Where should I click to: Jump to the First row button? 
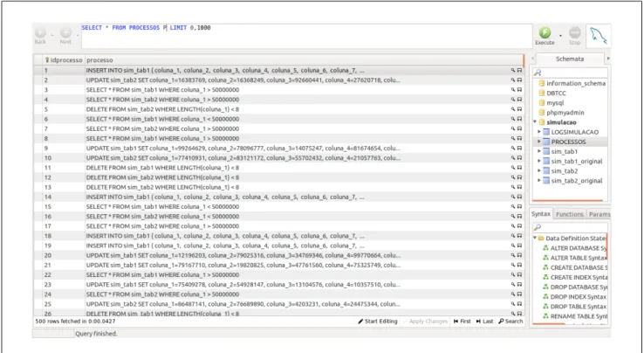(x=462, y=322)
